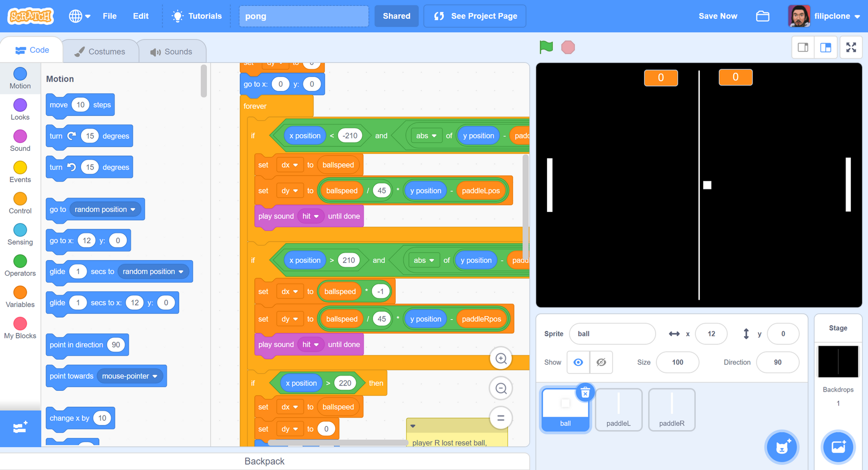Switch to small stage layout

click(x=803, y=47)
